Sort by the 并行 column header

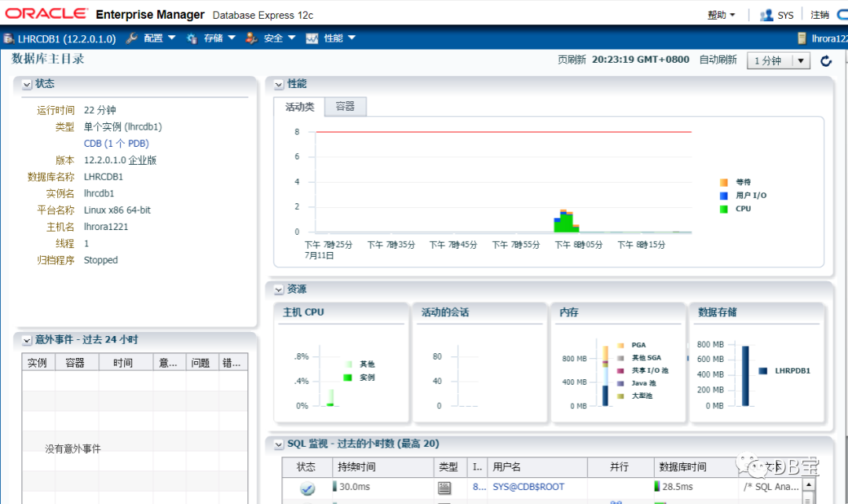(x=621, y=466)
